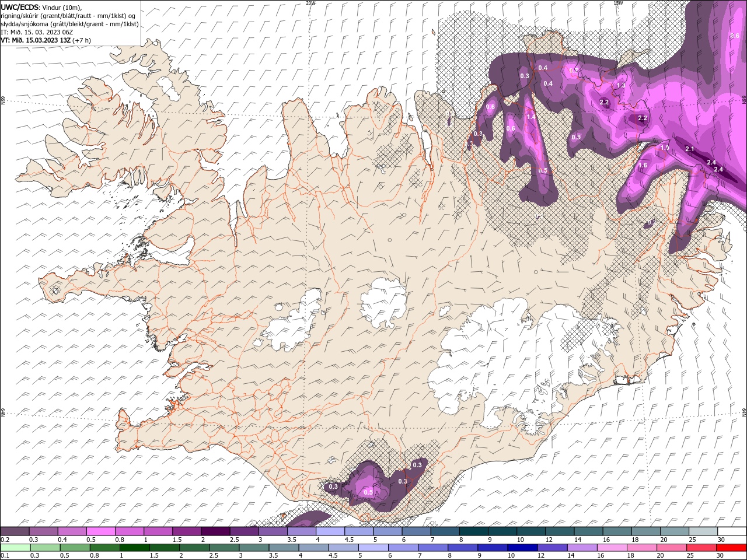Click the 'IT: Mið. 15. 03. 2023 06Z' line
This screenshot has width=747, height=560.
37,32
